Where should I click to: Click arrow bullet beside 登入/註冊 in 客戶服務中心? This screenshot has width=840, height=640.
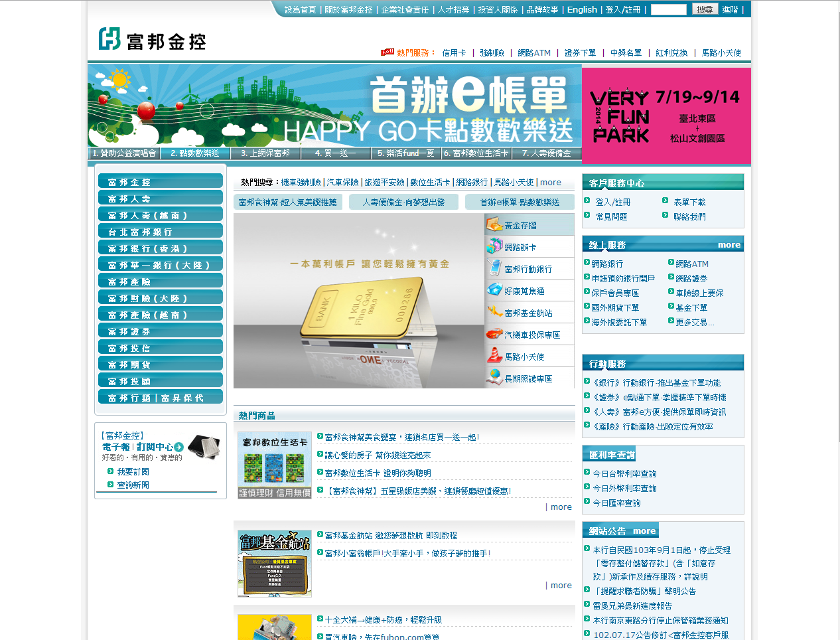[587, 200]
